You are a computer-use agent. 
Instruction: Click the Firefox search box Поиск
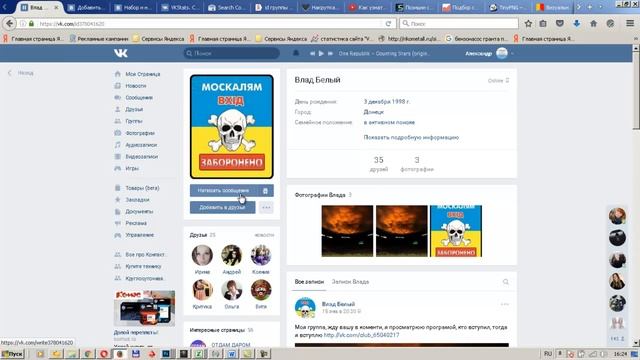coord(459,24)
